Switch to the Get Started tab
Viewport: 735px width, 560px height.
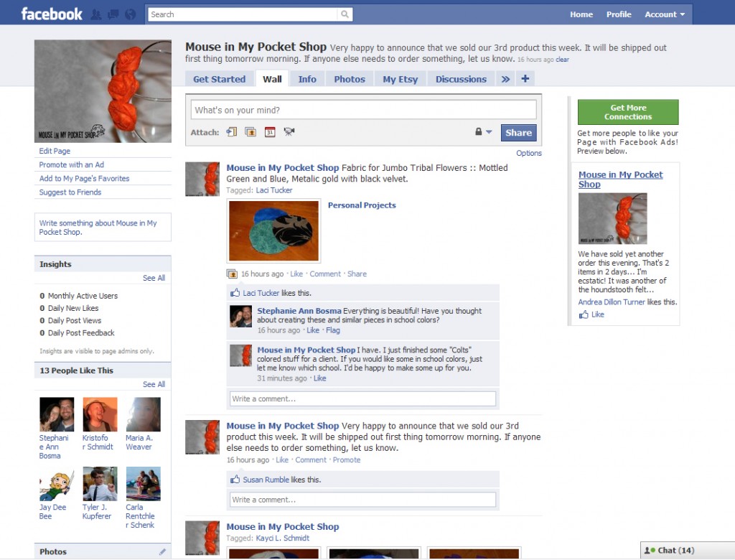pos(220,79)
